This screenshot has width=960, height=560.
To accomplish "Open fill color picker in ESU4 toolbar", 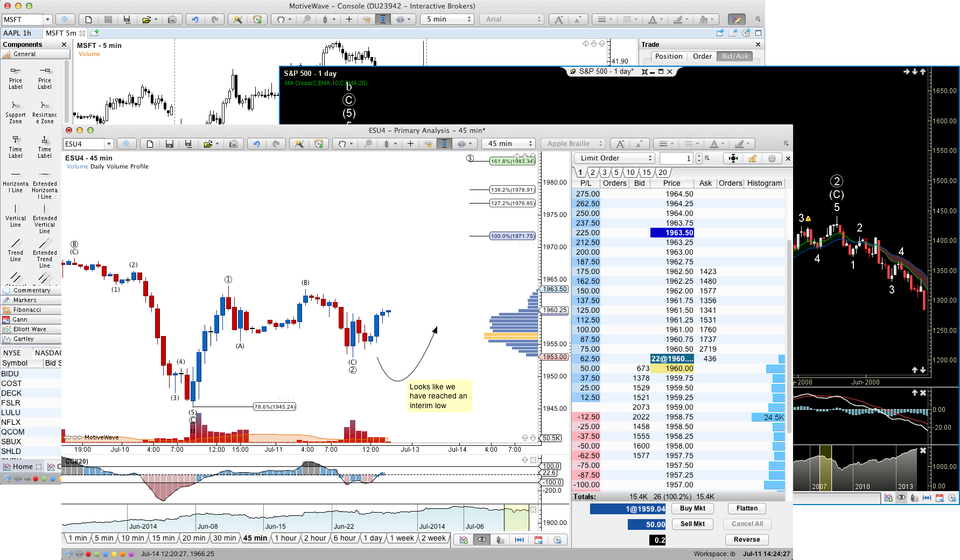I will click(741, 144).
